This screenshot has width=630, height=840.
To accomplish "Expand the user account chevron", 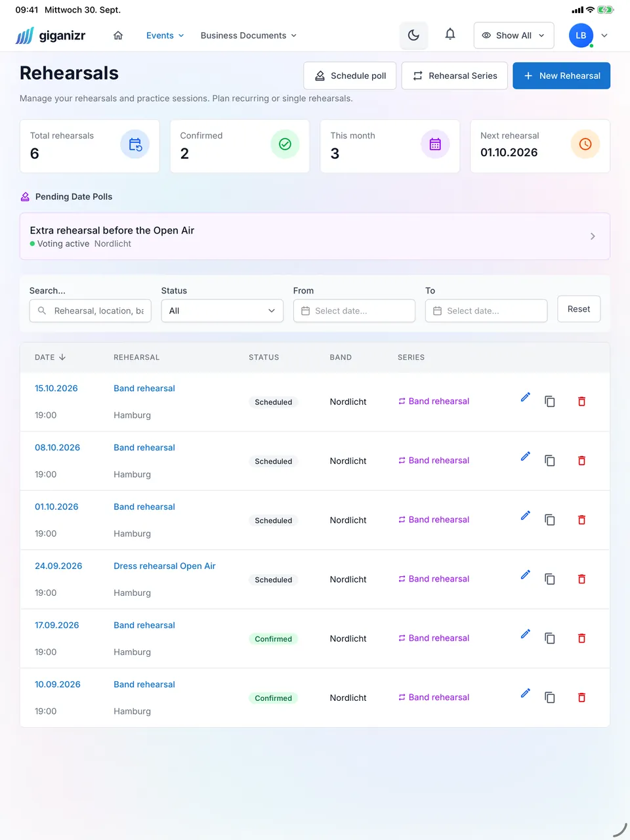I will [604, 35].
